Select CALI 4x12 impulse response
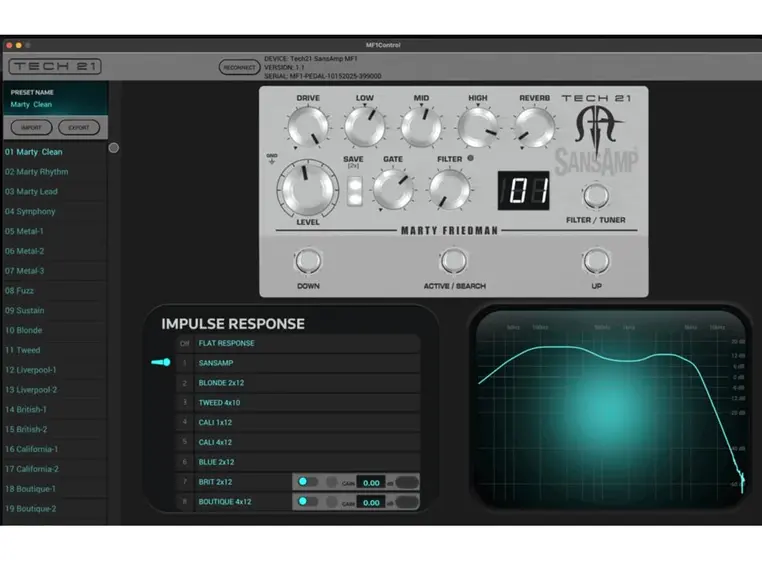The image size is (762, 562). point(298,442)
